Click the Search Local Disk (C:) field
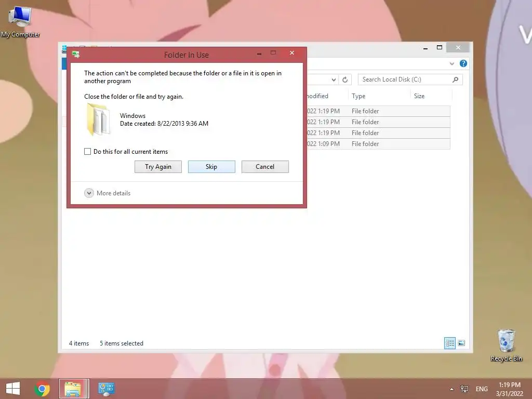Viewport: 532px width, 399px height. [x=410, y=79]
